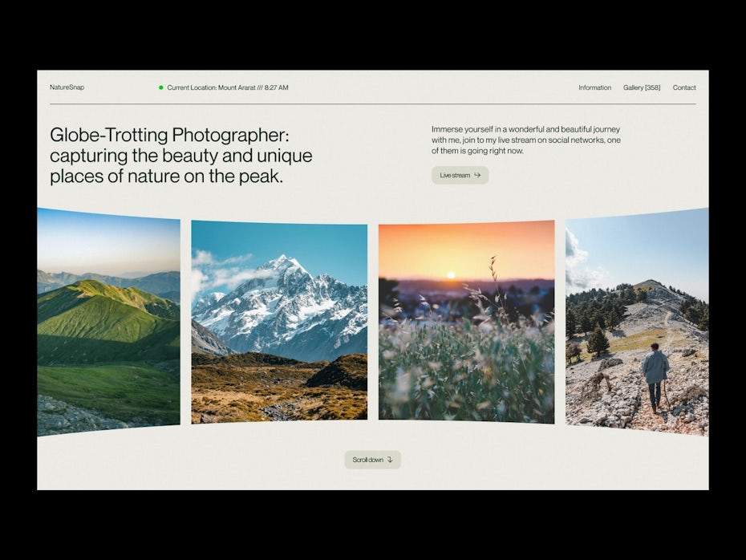Open the rocky trail hiker photo
The image size is (746, 560).
(x=637, y=321)
